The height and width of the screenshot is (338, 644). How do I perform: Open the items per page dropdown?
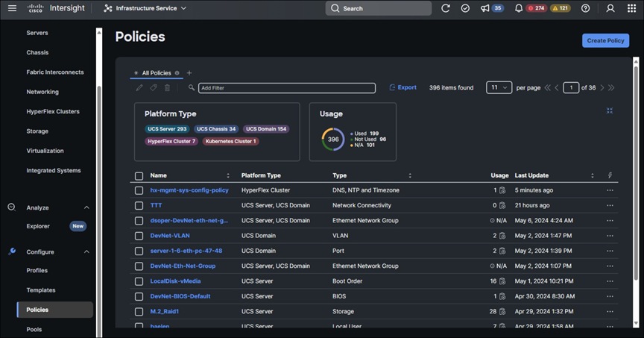pos(499,87)
